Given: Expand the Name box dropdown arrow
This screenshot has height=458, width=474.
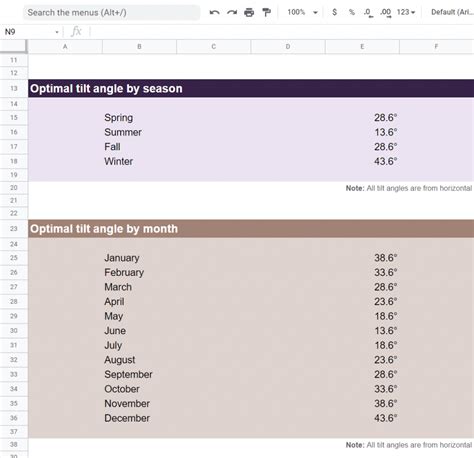Looking at the screenshot, I should [x=57, y=32].
